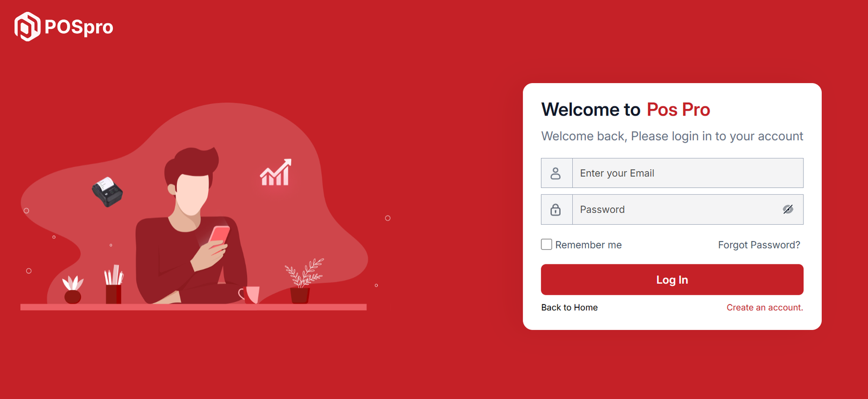The width and height of the screenshot is (868, 399).
Task: Click the POSpro hexagon logo icon
Action: point(27,27)
